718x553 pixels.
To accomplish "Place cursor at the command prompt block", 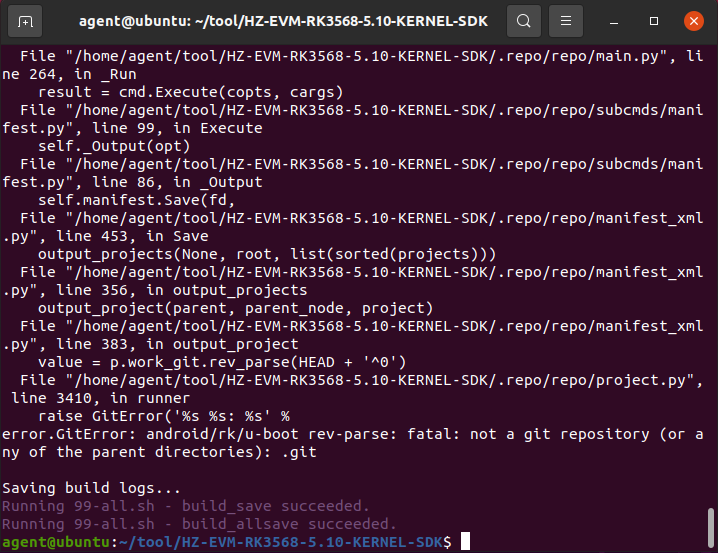I will (x=465, y=542).
